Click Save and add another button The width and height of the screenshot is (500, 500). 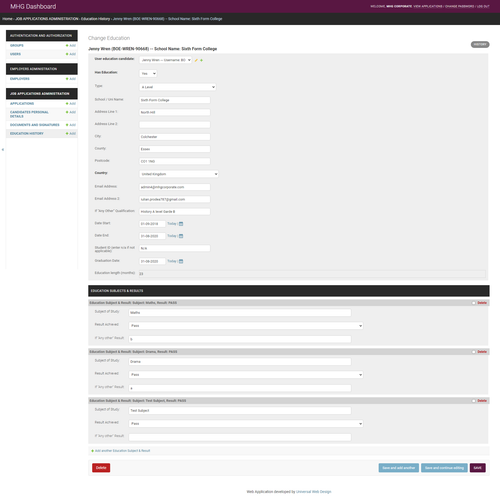[x=399, y=468]
